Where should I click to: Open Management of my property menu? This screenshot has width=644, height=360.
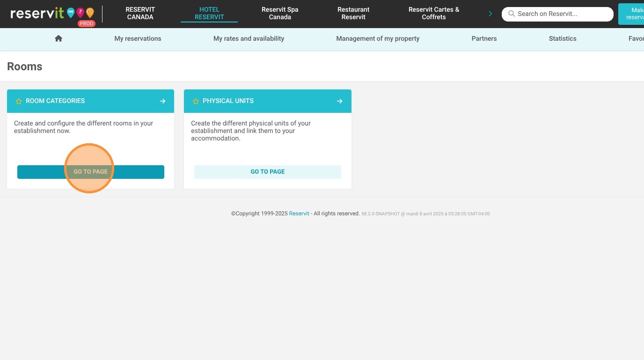378,38
